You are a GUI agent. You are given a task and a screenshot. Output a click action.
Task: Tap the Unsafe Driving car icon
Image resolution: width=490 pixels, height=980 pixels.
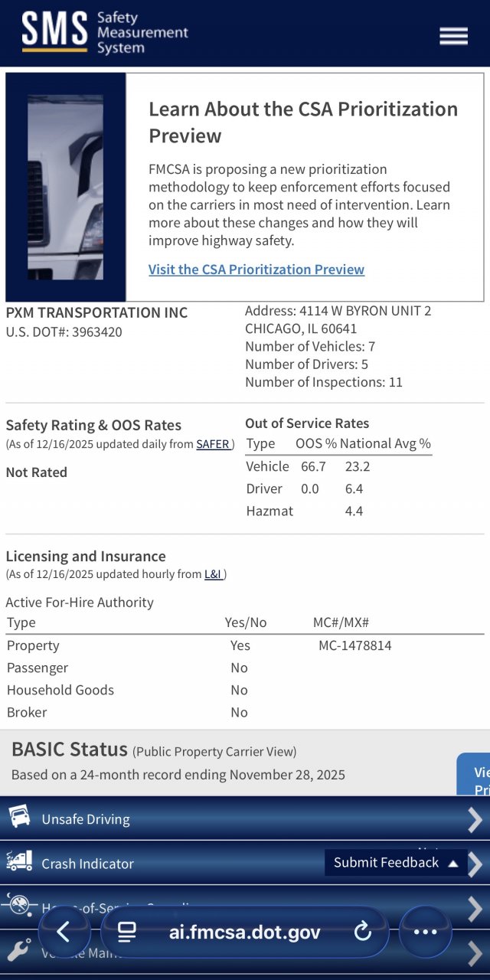pos(20,818)
